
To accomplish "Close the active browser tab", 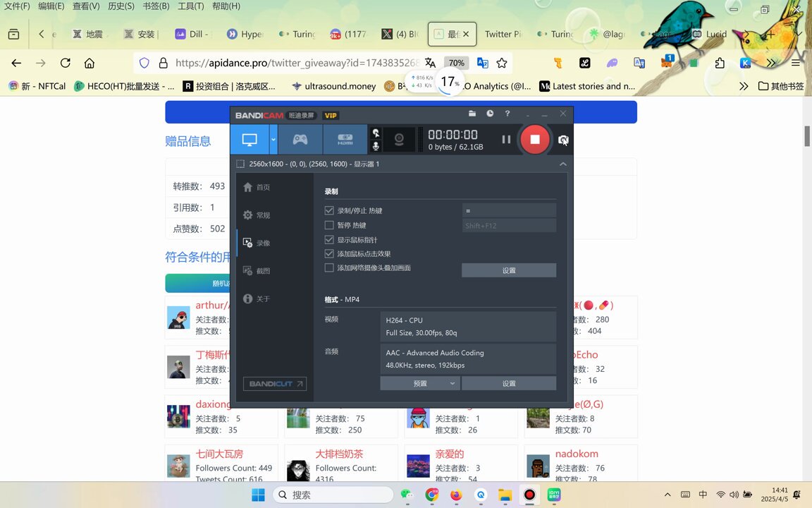I will pos(465,34).
